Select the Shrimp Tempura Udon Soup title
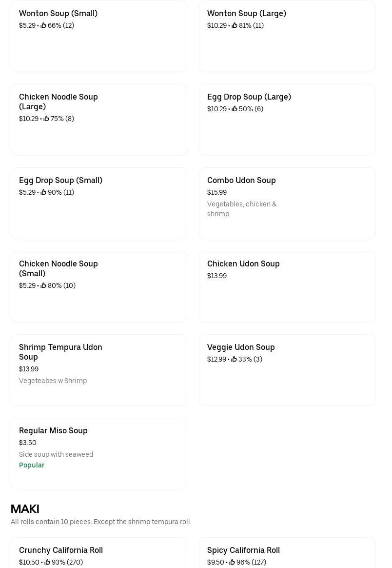The height and width of the screenshot is (568, 392). click(x=60, y=352)
